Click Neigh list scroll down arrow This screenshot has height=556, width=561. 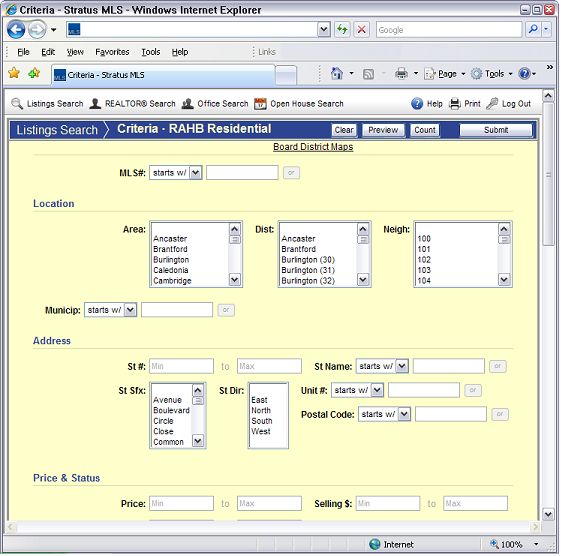pyautogui.click(x=504, y=279)
